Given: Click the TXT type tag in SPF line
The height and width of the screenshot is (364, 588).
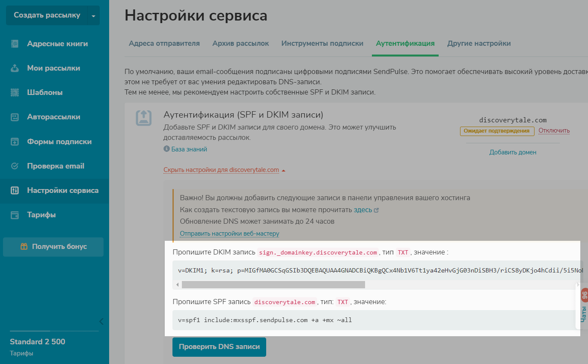Looking at the screenshot, I should pyautogui.click(x=343, y=302).
